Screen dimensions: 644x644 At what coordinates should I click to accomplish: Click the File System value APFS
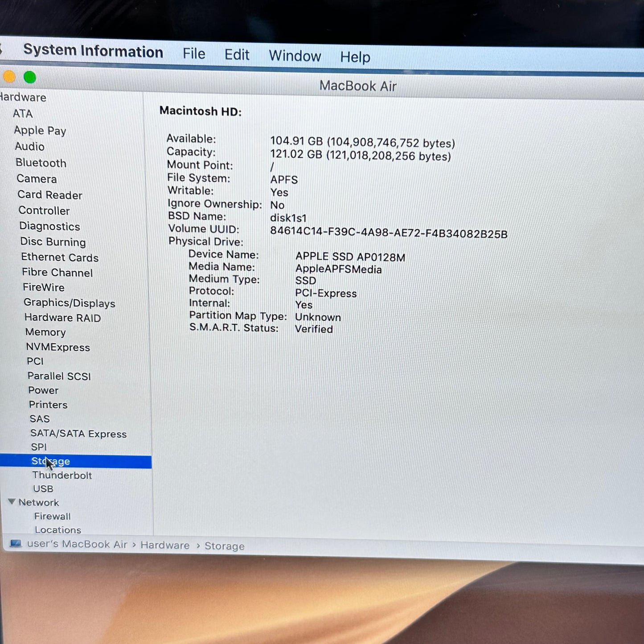(284, 179)
